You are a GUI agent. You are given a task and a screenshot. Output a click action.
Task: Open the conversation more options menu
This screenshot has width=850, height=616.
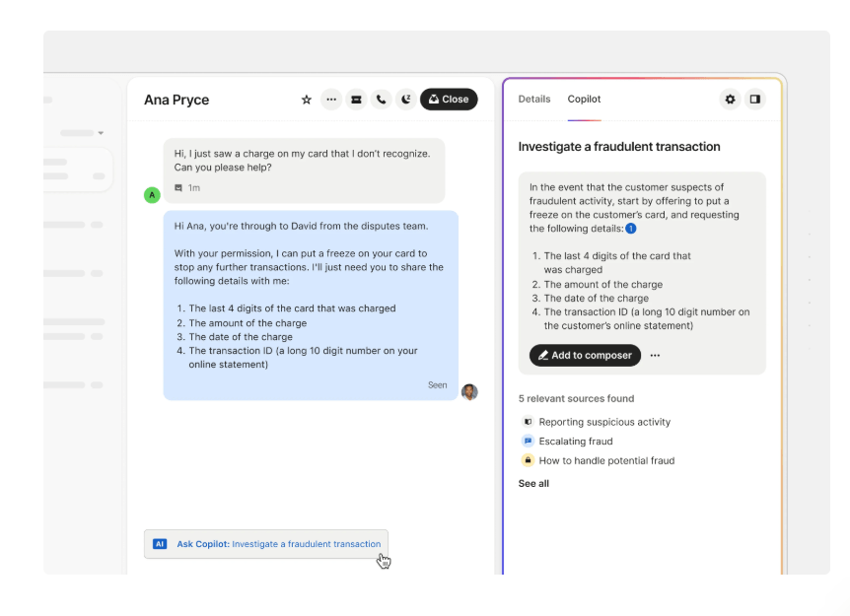pos(331,100)
